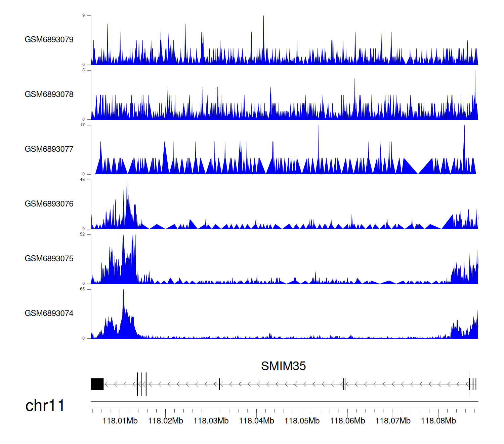This screenshot has width=504, height=444.
Task: Click the SMIM35 exon mark above 118.03Mb
Action: (x=219, y=384)
